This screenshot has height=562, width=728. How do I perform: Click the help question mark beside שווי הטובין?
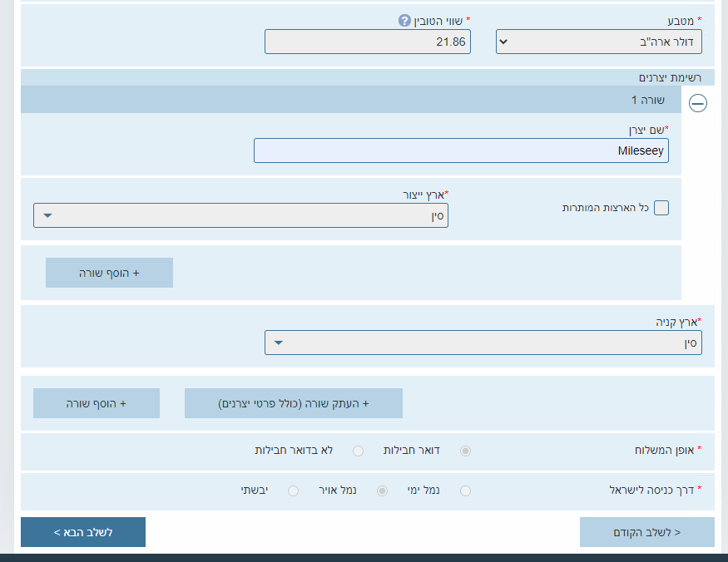pos(405,20)
